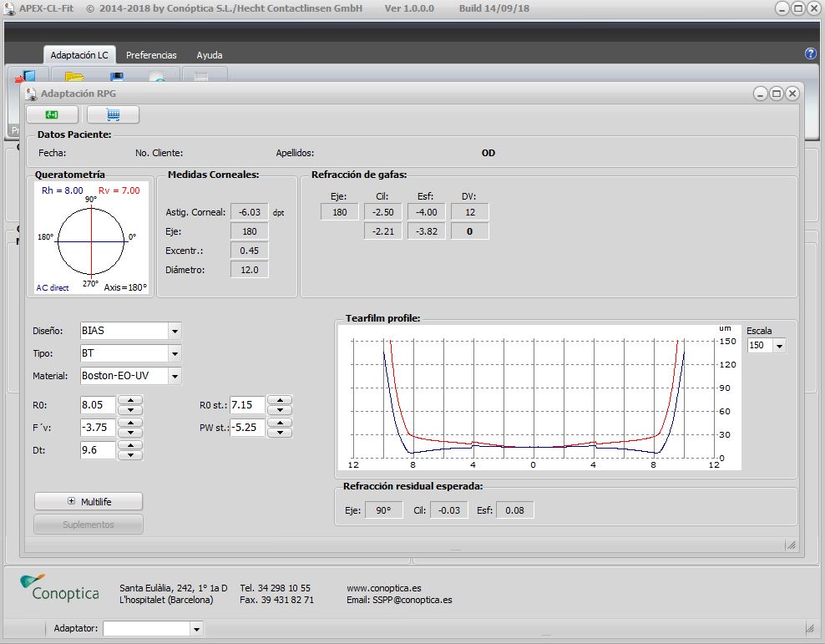Image resolution: width=825 pixels, height=644 pixels.
Task: Click the residual Esf value 0.08
Action: (x=514, y=510)
